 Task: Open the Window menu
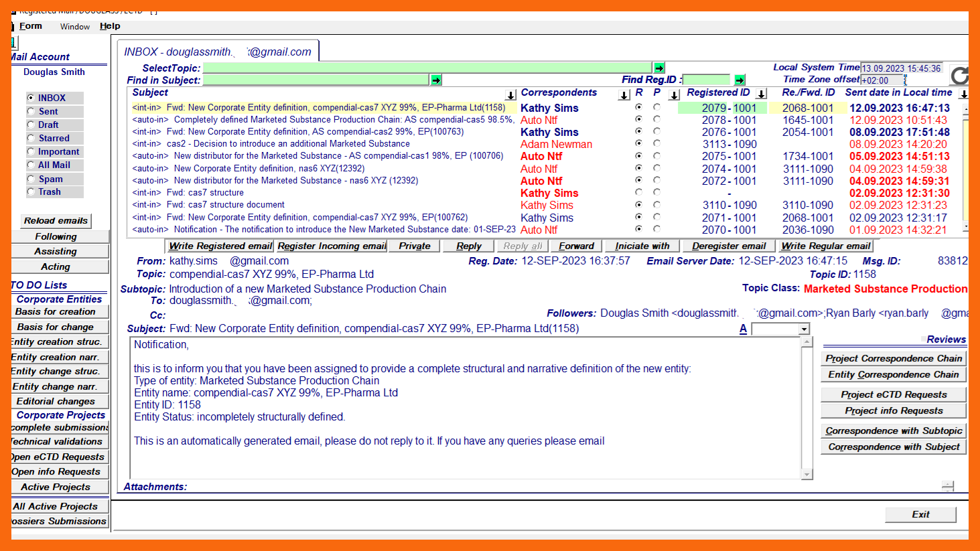pyautogui.click(x=75, y=27)
